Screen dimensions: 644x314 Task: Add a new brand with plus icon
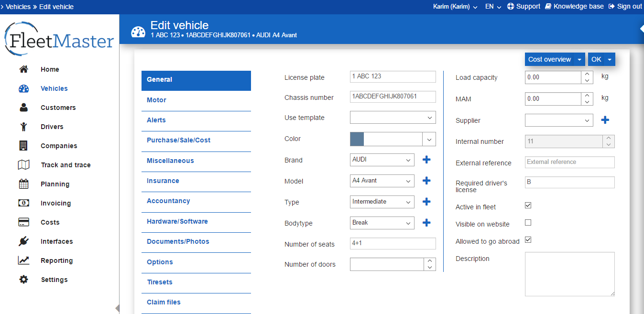point(426,160)
